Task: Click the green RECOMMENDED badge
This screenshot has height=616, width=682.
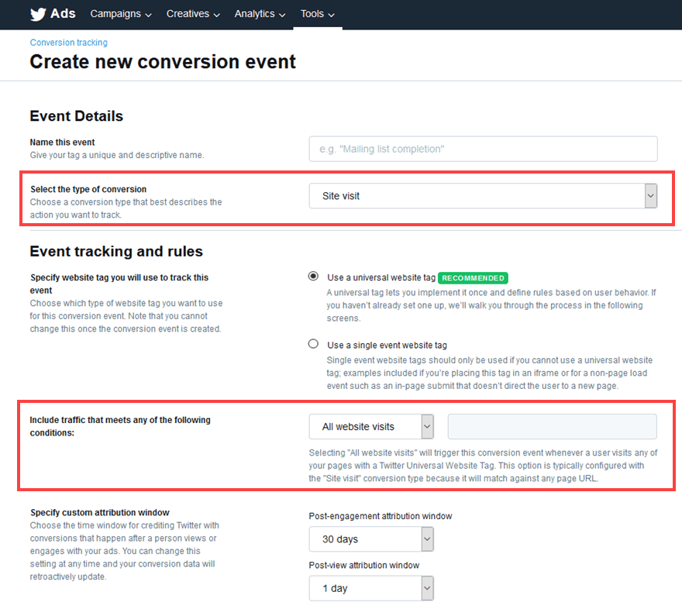Action: (x=473, y=277)
